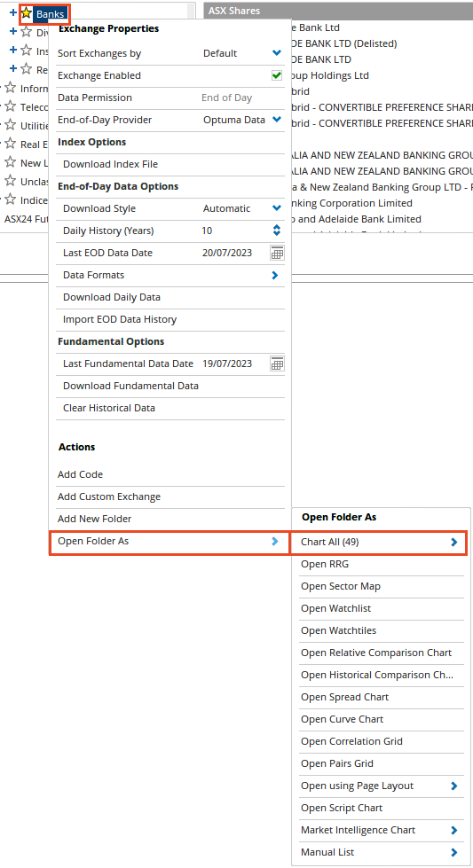Expand the Div folder plus icon
This screenshot has width=473, height=868.
[13, 32]
